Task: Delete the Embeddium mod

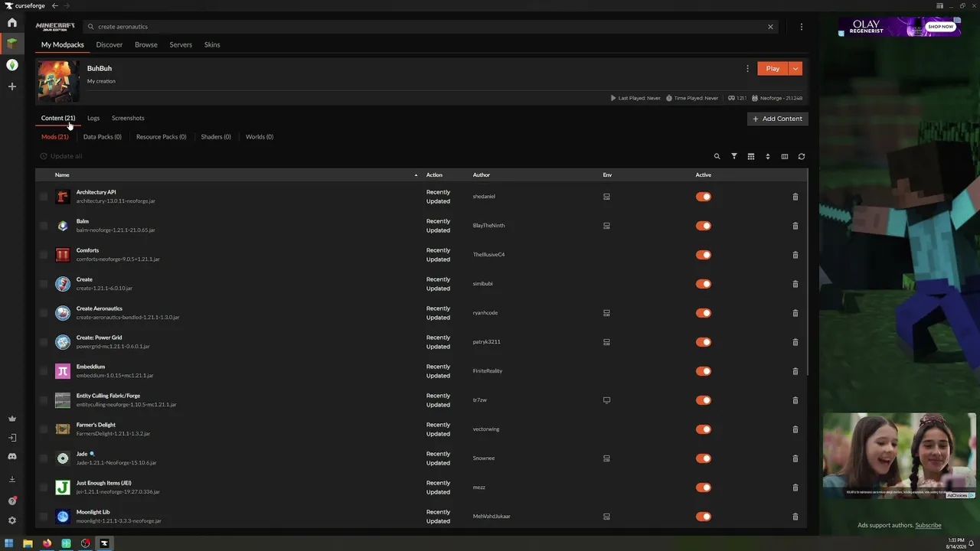Action: [x=795, y=371]
